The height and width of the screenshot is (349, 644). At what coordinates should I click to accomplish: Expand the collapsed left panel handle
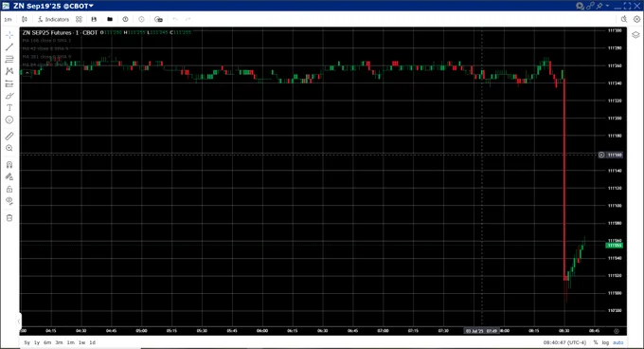point(19,321)
